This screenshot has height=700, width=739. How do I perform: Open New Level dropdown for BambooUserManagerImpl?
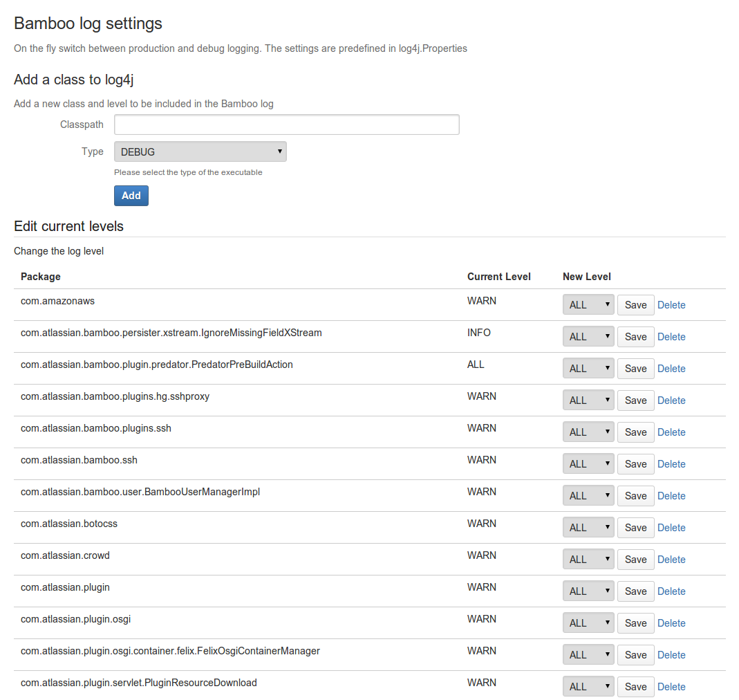(588, 496)
